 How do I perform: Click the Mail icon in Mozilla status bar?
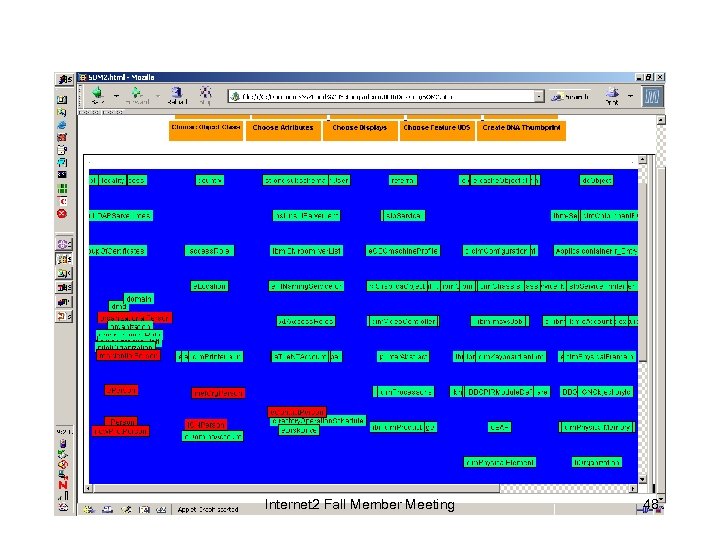coord(107,509)
